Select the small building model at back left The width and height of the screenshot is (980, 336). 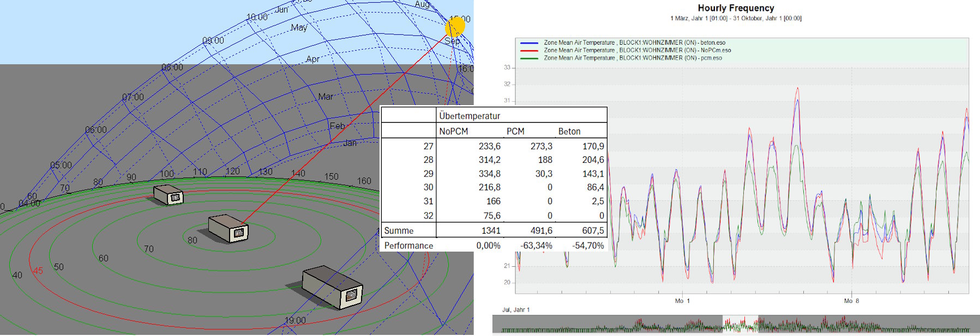pos(168,194)
